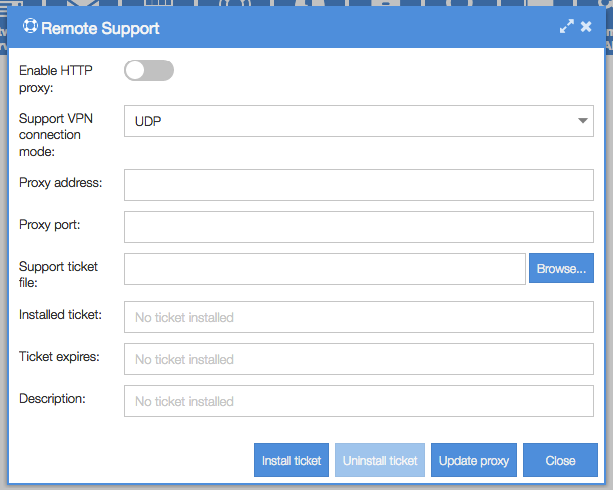Click the Description field
This screenshot has height=490, width=613.
point(358,401)
